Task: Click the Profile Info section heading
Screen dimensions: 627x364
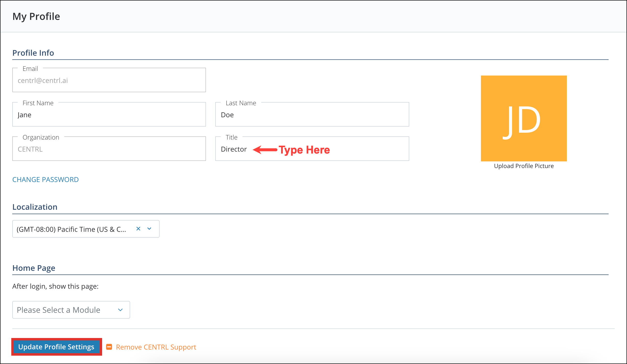Action: click(33, 53)
